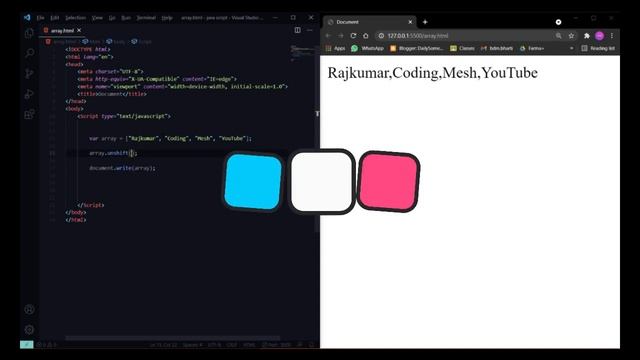Go to Chrome home page
The image size is (640, 360).
click(x=366, y=36)
